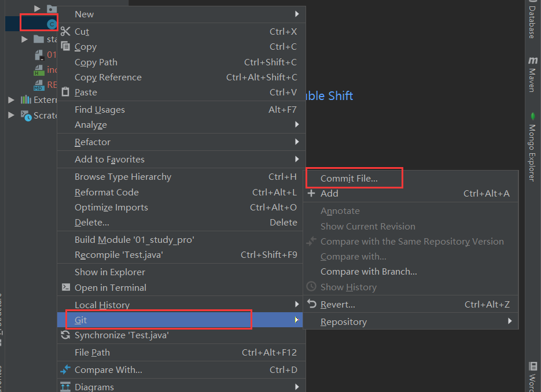Image resolution: width=541 pixels, height=392 pixels.
Task: Select the Git menu entry
Action: point(180,320)
